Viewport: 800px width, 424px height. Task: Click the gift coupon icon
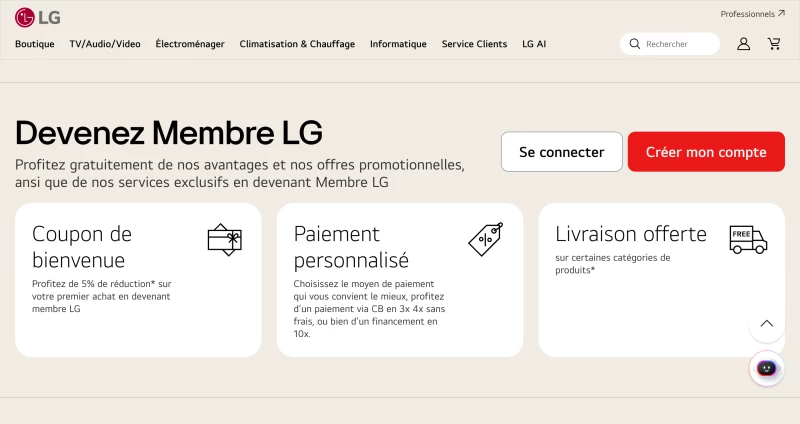point(224,240)
